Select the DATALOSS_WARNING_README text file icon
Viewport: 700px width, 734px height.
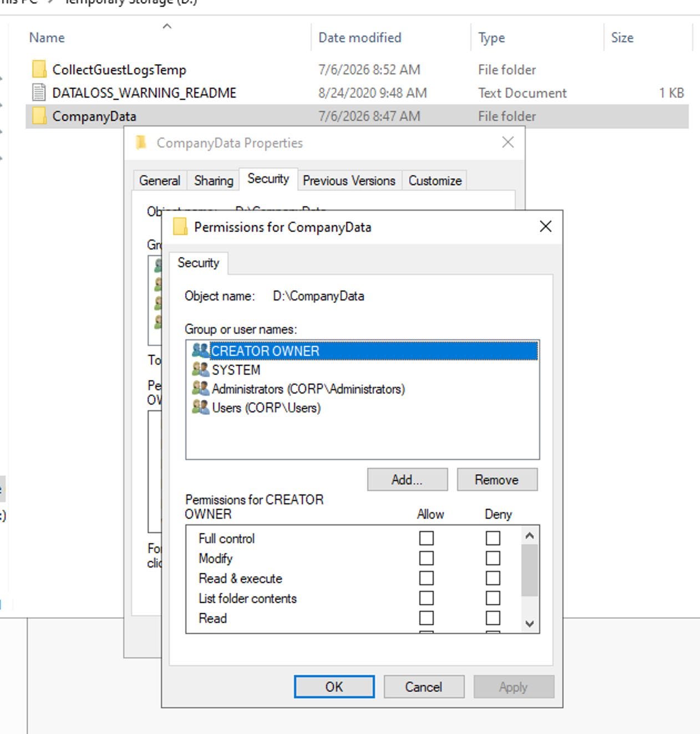[x=39, y=93]
